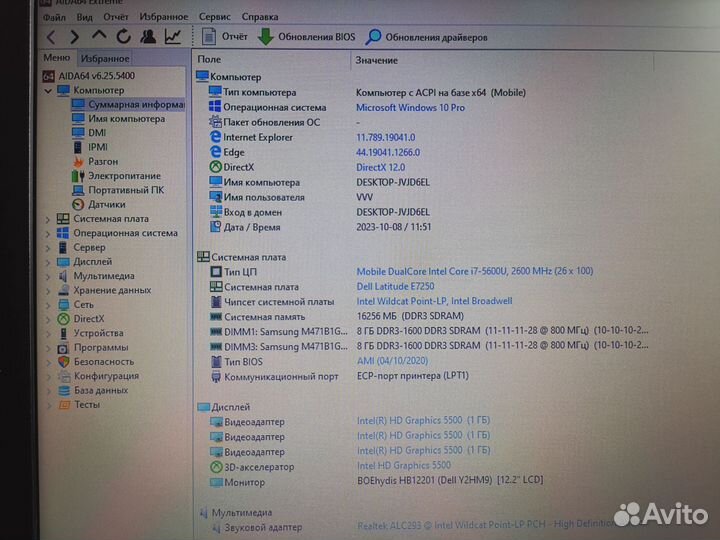This screenshot has height=540, width=720.
Task: Open the Сервис menu
Action: tap(214, 17)
